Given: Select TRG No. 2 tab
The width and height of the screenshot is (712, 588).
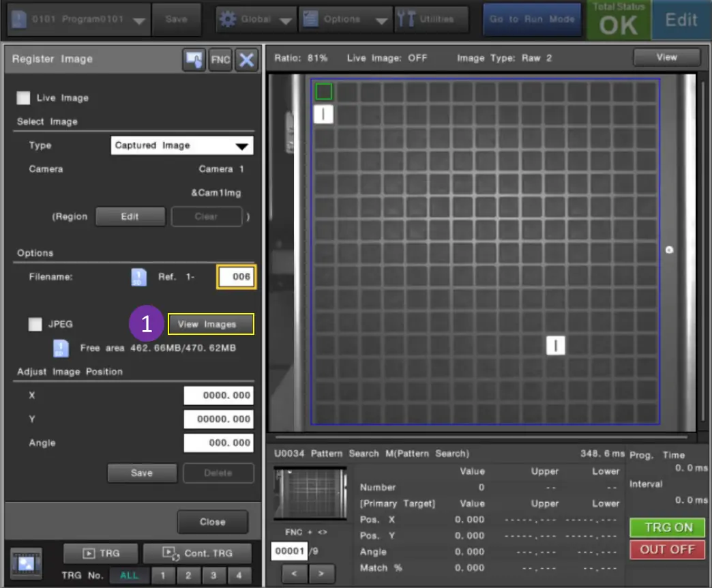Looking at the screenshot, I should click(x=188, y=575).
